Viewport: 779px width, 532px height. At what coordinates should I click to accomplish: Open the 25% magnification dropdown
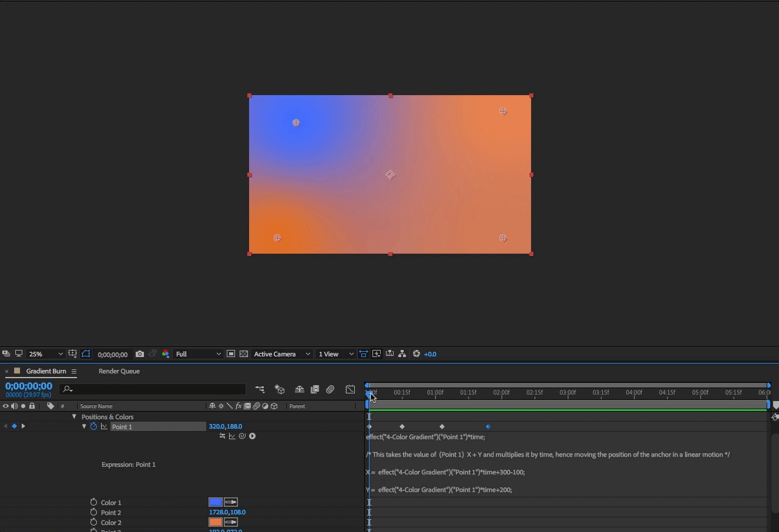[x=45, y=354]
